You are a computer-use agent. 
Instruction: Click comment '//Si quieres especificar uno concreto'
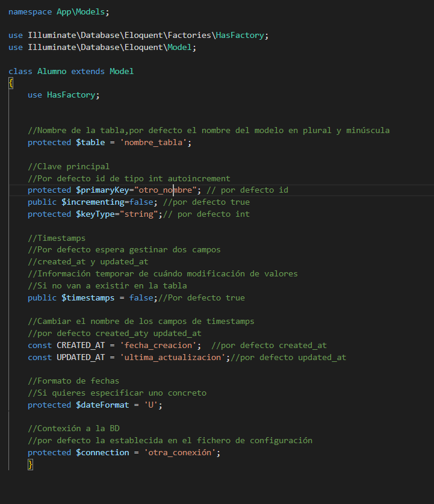point(117,393)
